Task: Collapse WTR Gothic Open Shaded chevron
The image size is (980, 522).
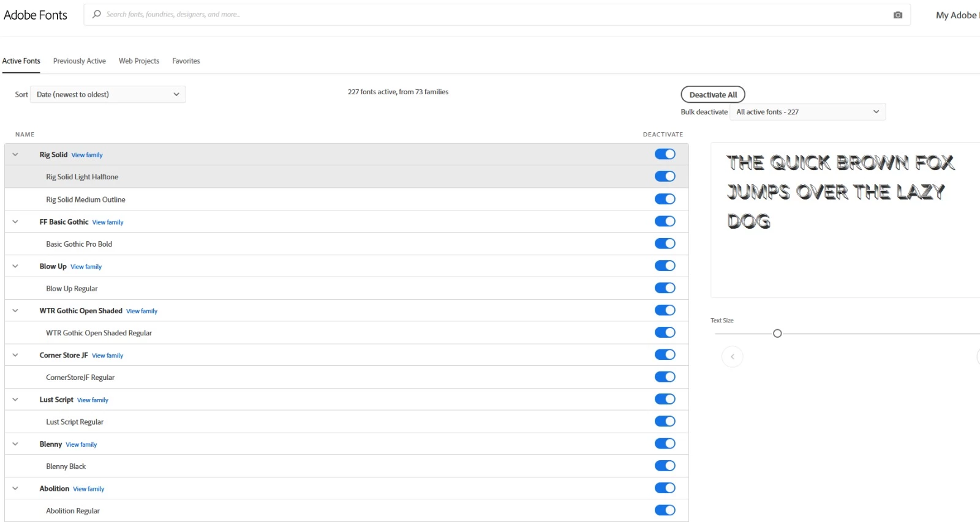Action: 15,311
